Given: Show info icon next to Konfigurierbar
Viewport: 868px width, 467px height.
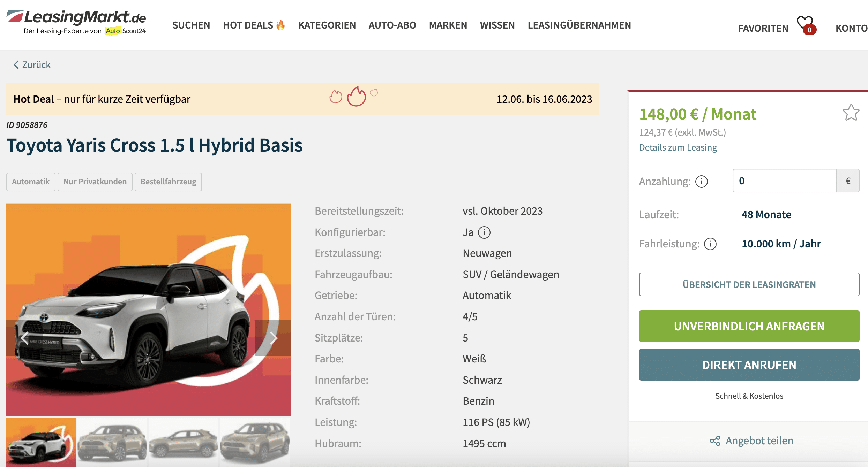Looking at the screenshot, I should [x=484, y=232].
